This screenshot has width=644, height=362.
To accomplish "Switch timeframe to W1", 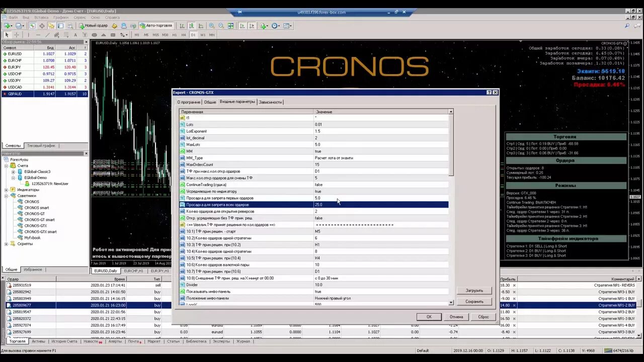I will [x=203, y=35].
